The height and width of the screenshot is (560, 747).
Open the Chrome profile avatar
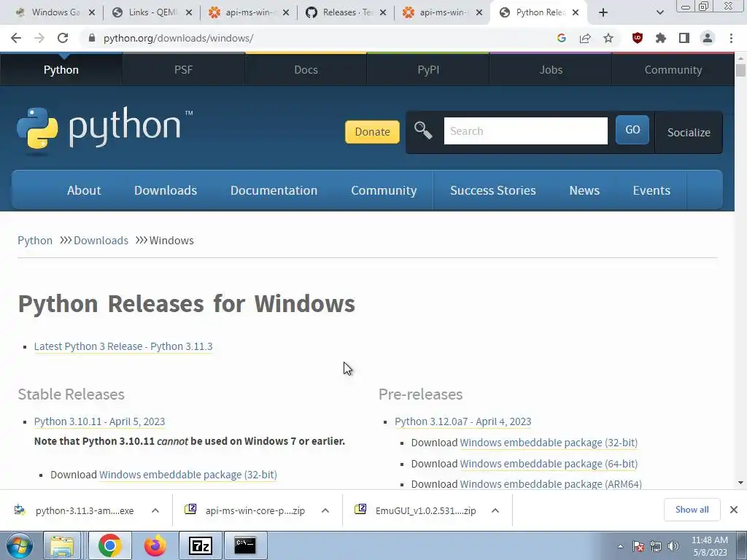[x=708, y=38]
